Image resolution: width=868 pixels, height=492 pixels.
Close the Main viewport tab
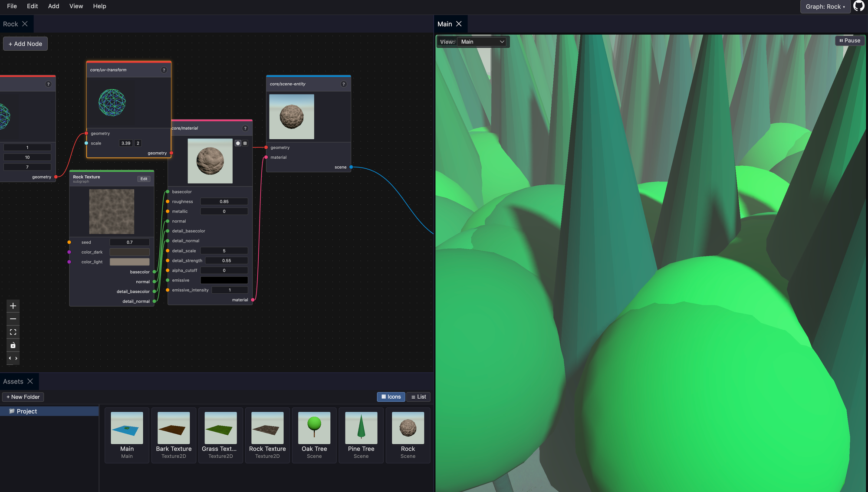[459, 24]
